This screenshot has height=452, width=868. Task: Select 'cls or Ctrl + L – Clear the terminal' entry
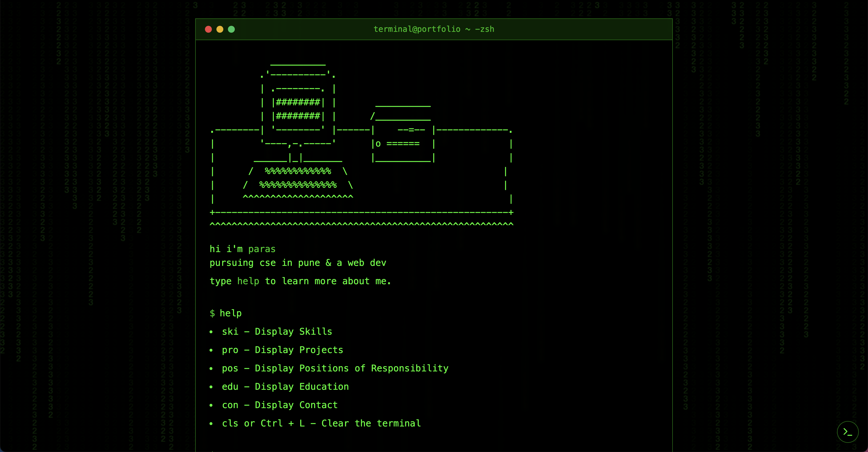point(321,423)
